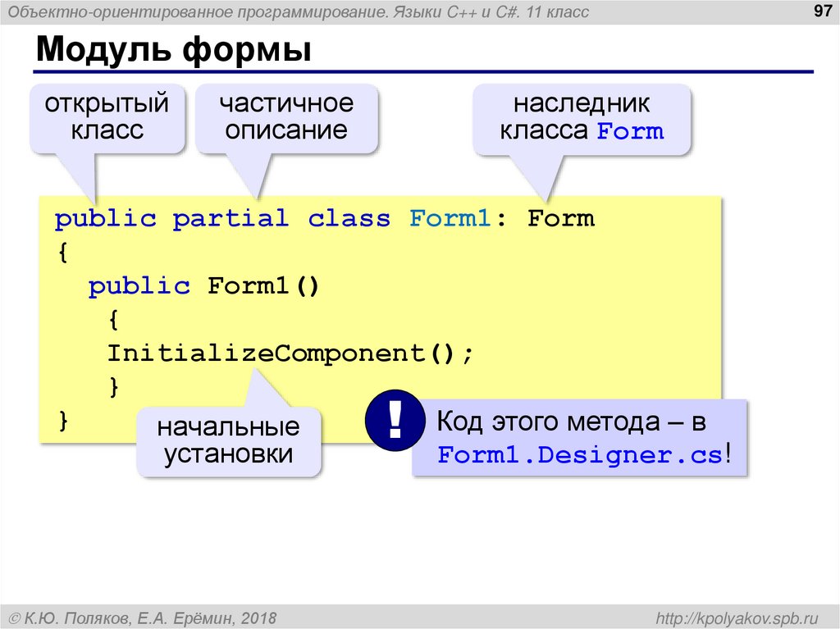Select the "наследник класса Form" callout
This screenshot has width=840, height=629.
582,119
